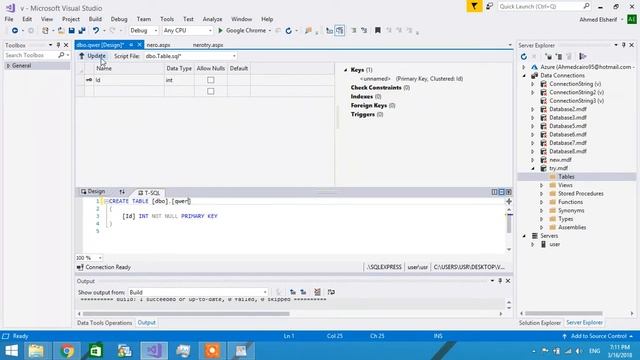The height and width of the screenshot is (360, 640).
Task: Click the Ahmed Elsherif account name
Action: click(x=598, y=19)
